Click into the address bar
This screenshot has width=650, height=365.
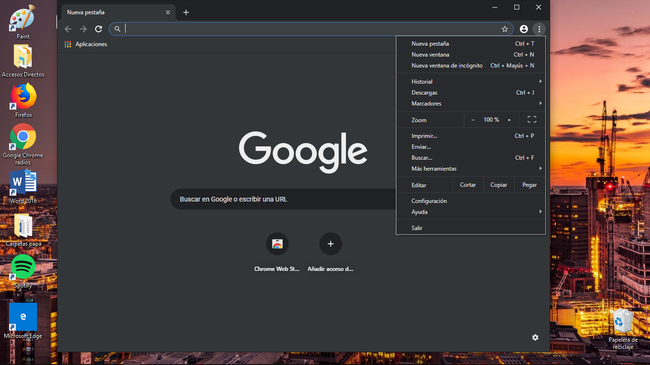click(311, 29)
